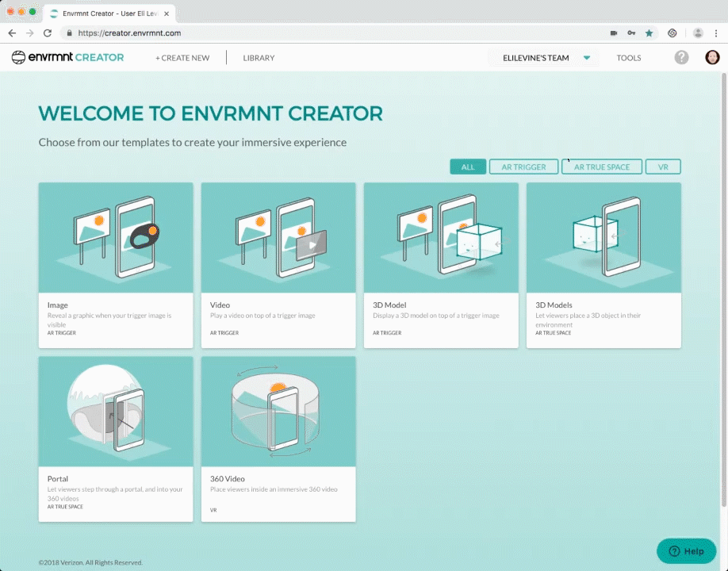
Task: Open the user profile avatar menu
Action: pos(712,58)
